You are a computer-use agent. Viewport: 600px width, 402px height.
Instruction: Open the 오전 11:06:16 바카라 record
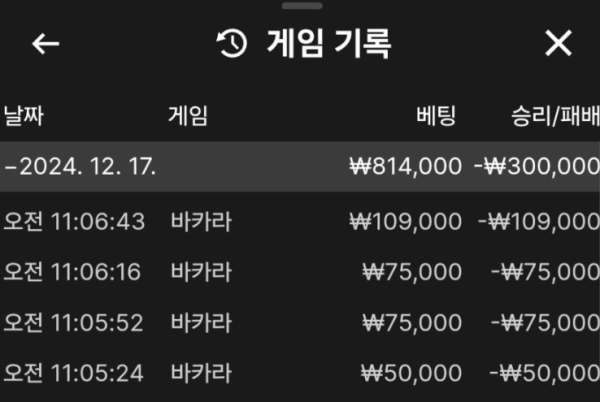pos(300,272)
